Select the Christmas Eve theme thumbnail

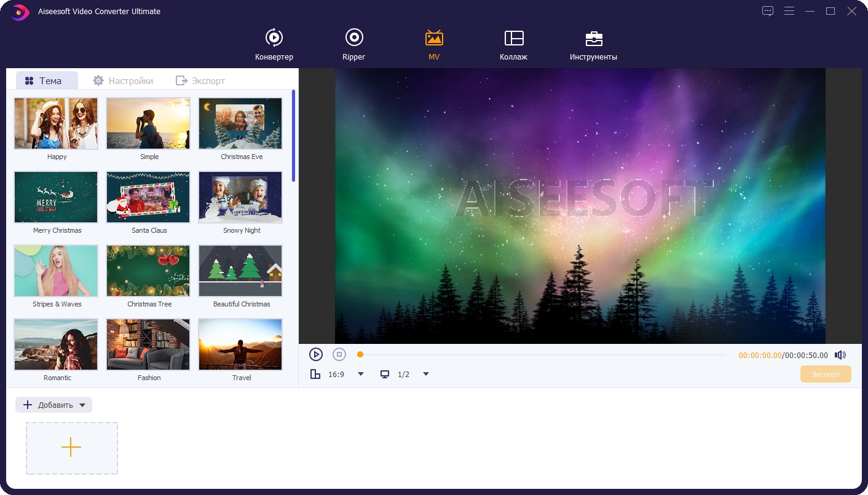tap(240, 123)
